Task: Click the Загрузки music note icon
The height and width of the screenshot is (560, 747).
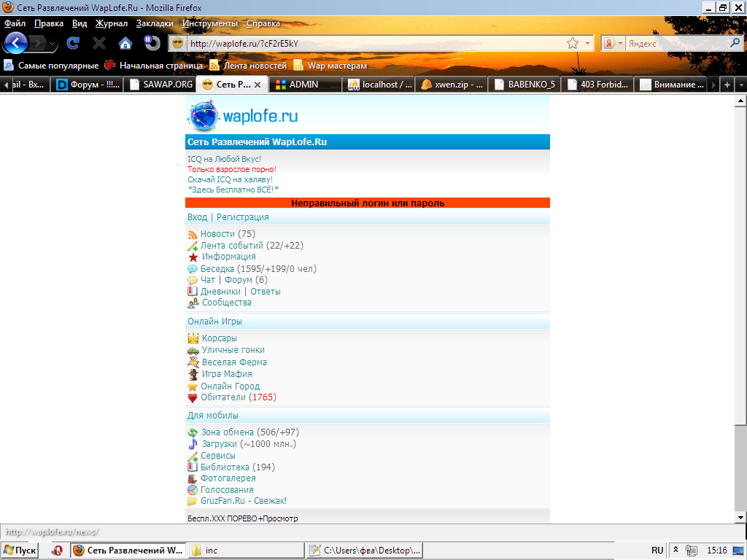Action: (x=193, y=444)
